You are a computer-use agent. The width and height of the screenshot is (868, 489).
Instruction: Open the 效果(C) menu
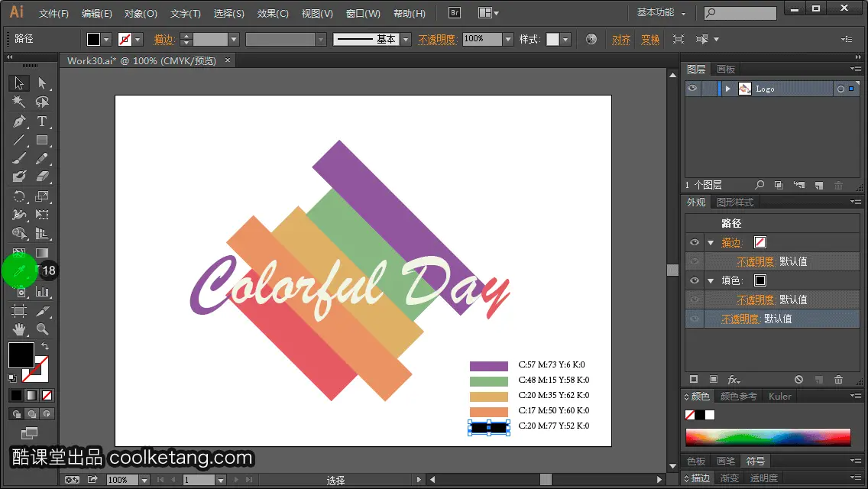coord(273,13)
